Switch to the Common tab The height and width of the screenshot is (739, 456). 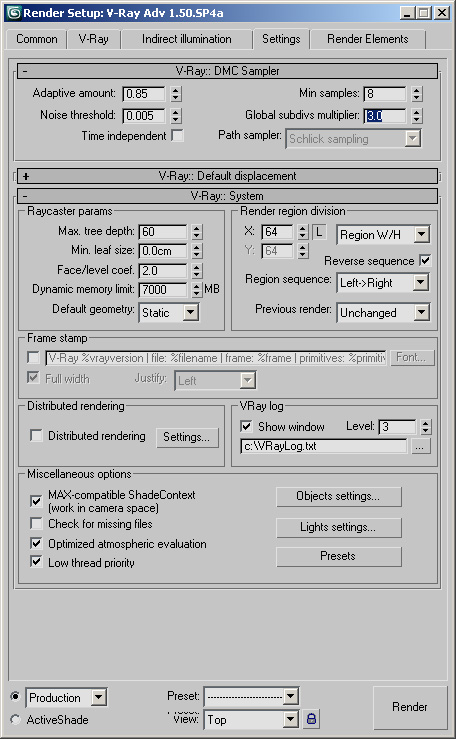tap(37, 39)
